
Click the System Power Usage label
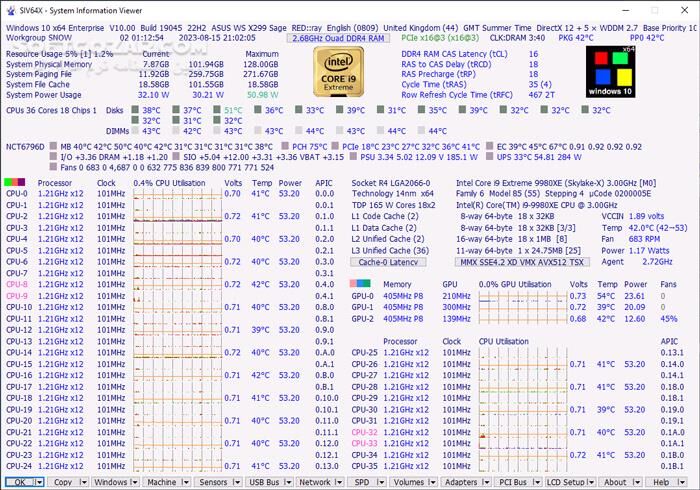click(44, 95)
